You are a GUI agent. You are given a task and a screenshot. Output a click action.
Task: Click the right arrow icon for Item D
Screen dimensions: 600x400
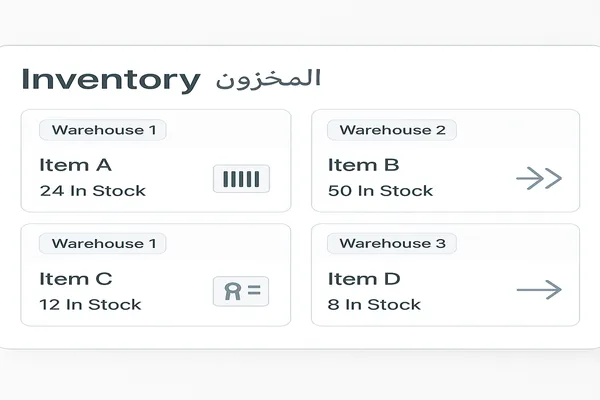tap(539, 290)
